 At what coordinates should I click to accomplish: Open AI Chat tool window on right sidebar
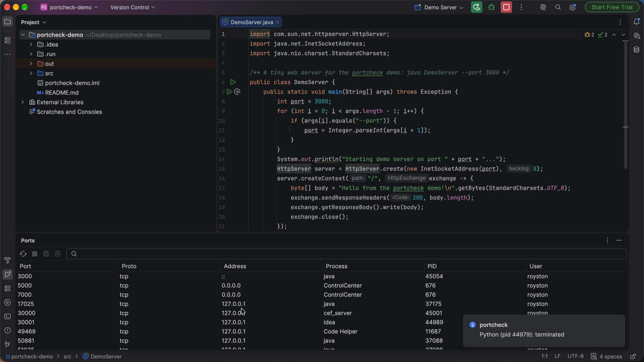636,36
